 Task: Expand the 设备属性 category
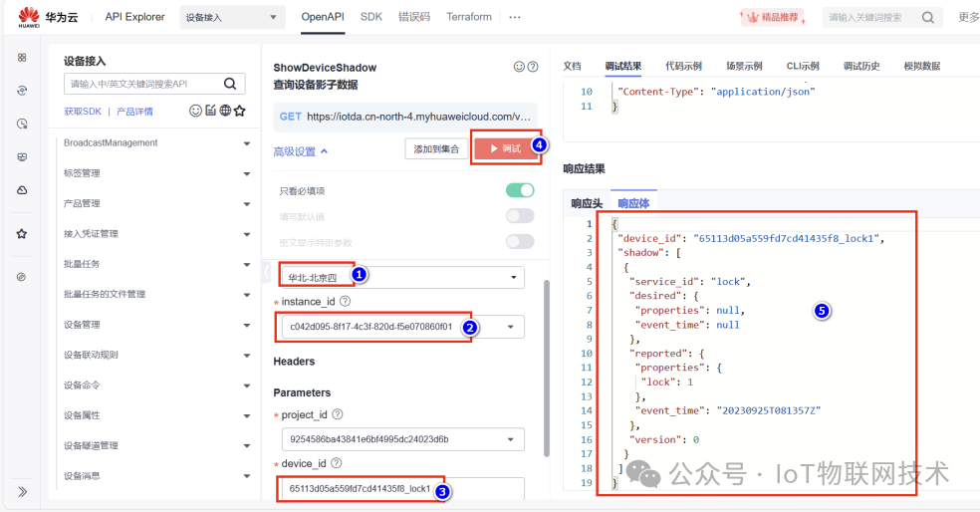[x=155, y=415]
